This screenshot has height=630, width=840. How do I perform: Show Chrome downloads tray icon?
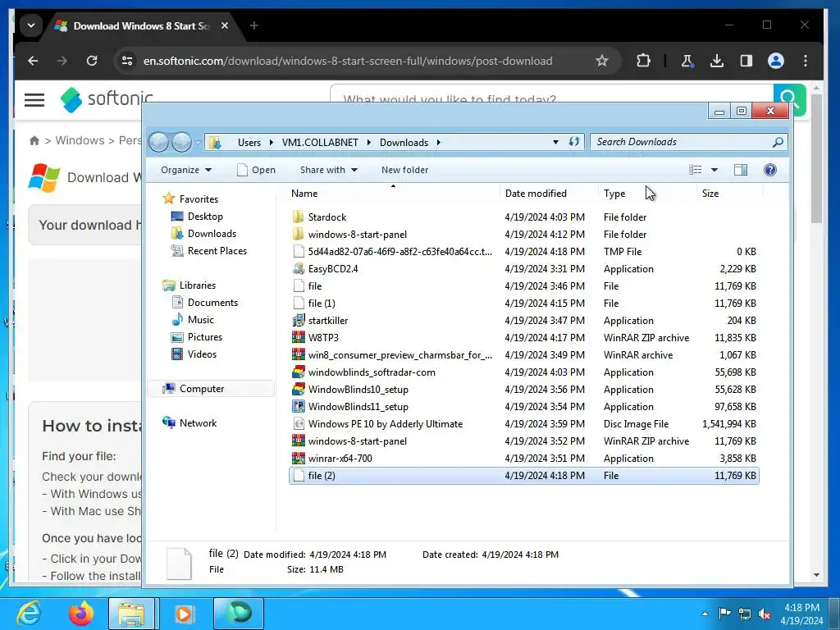pyautogui.click(x=716, y=61)
